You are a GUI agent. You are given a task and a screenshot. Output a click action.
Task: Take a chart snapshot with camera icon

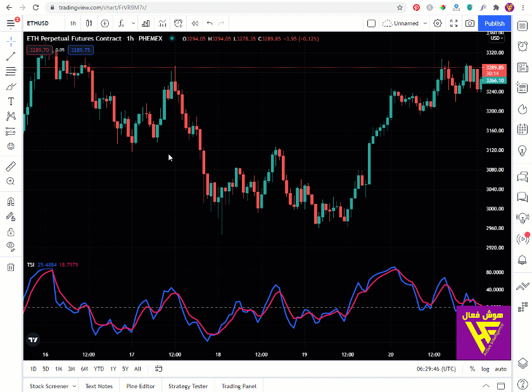(469, 23)
